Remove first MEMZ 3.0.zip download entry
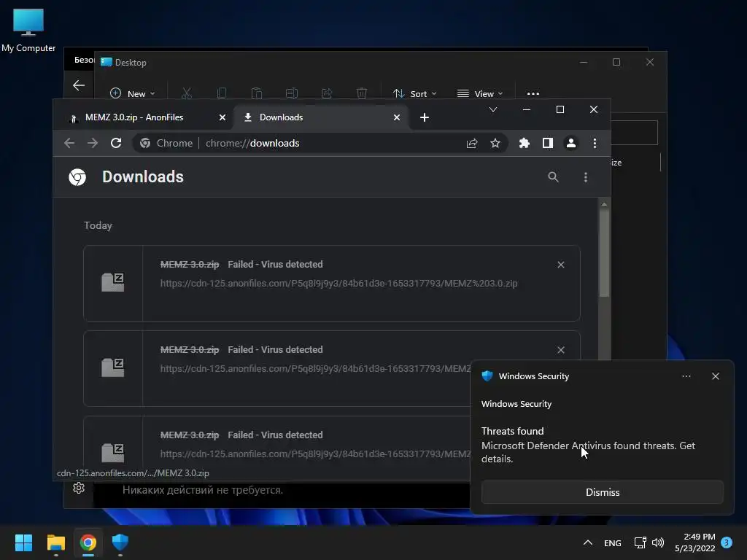Viewport: 747px width, 560px height. 561,265
